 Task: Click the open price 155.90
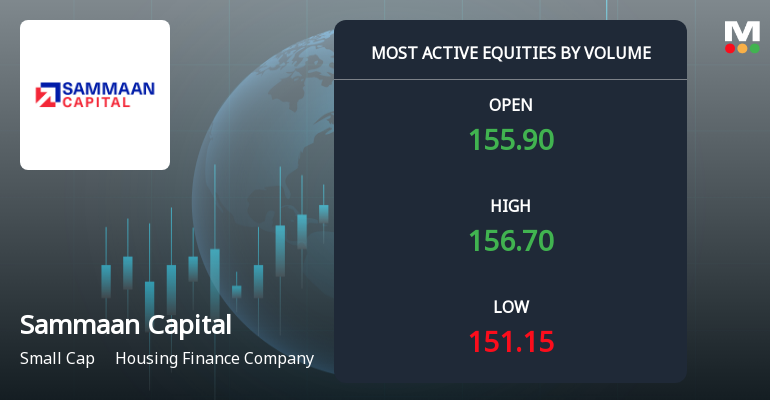511,140
